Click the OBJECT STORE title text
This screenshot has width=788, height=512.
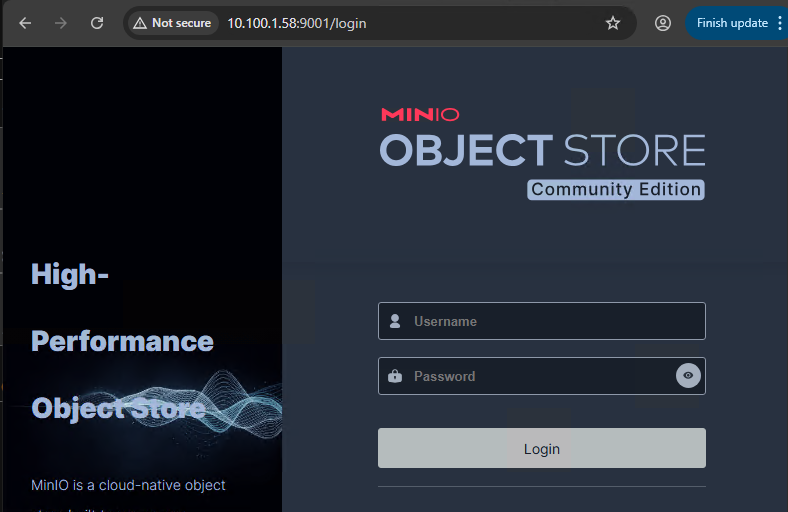(542, 151)
